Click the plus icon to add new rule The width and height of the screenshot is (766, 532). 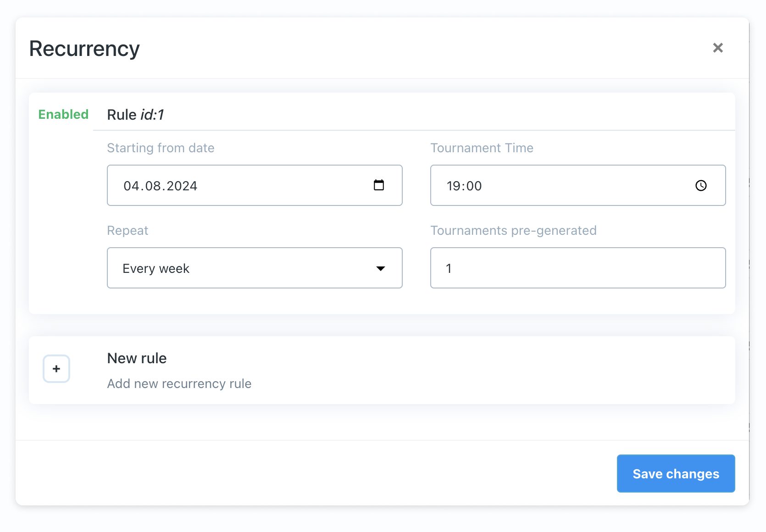coord(56,368)
